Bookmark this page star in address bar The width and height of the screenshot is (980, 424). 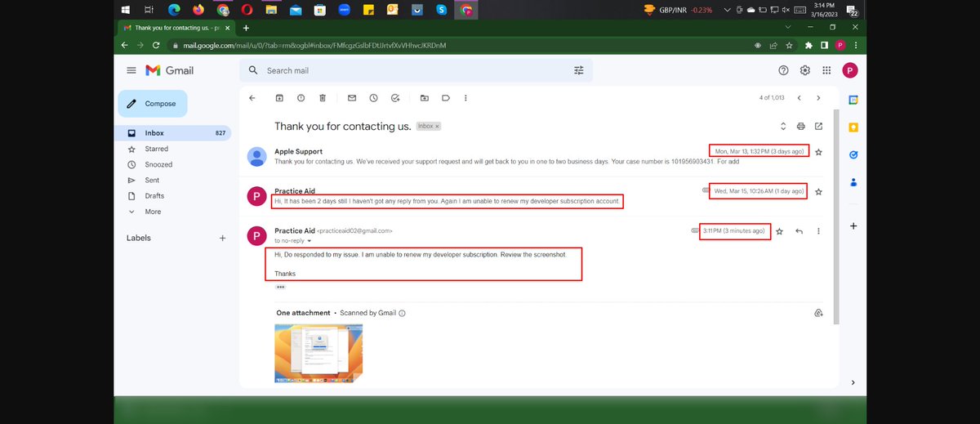[789, 45]
